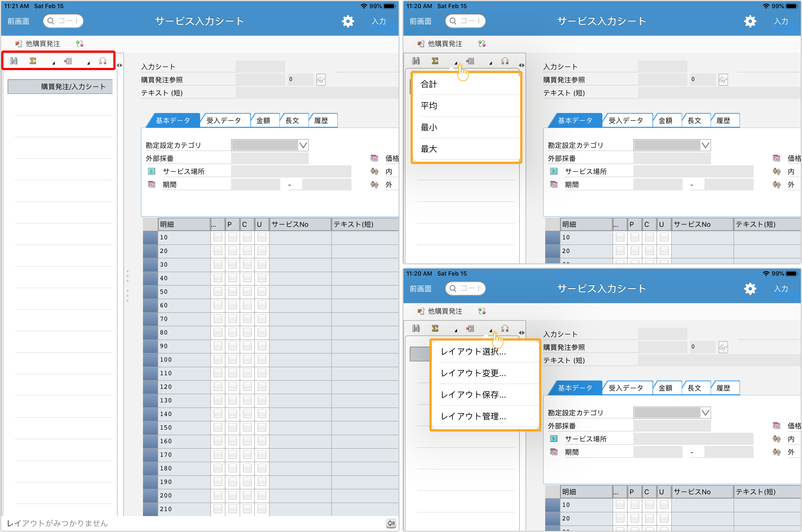Viewport: 802px width, 532px height.
Task: Check the U checkbox on row 100 in left screenshot
Action: click(x=262, y=359)
